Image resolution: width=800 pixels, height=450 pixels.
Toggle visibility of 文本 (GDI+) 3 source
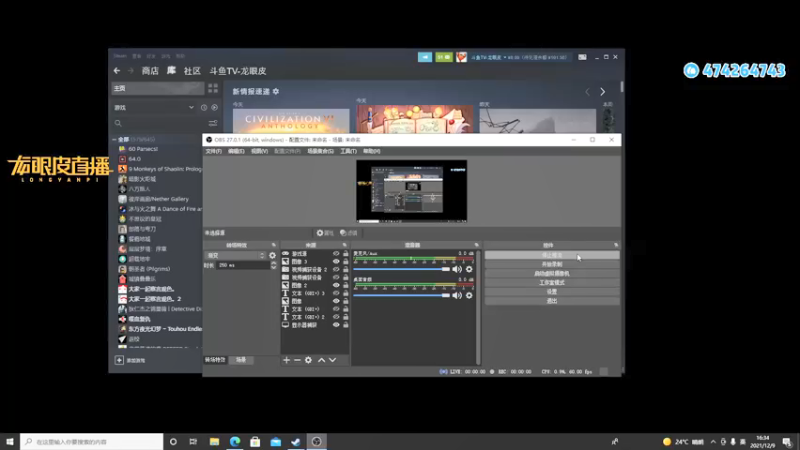336,293
